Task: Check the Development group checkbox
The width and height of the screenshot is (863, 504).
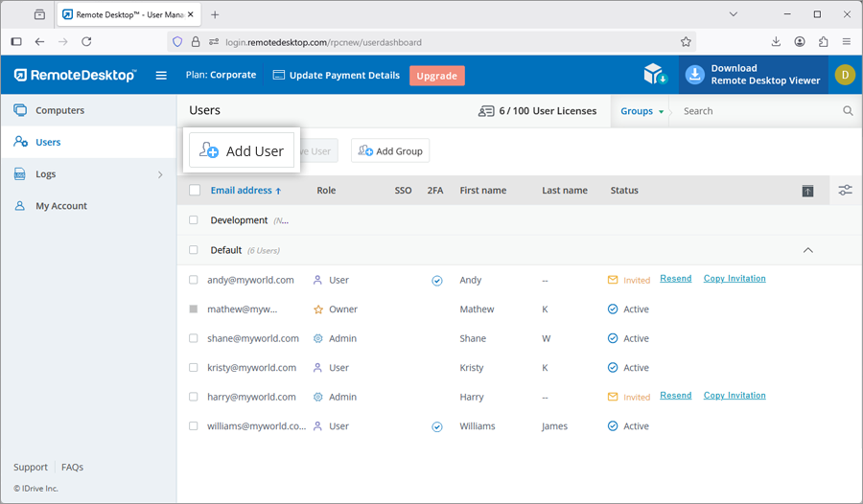Action: point(193,220)
